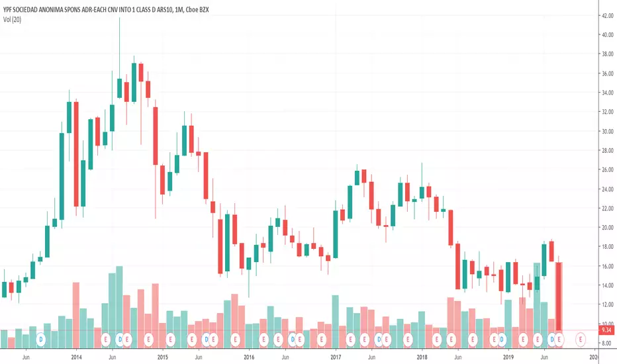Click the dividend D marker near Jun 2017
The image size is (617, 364).
379,340
